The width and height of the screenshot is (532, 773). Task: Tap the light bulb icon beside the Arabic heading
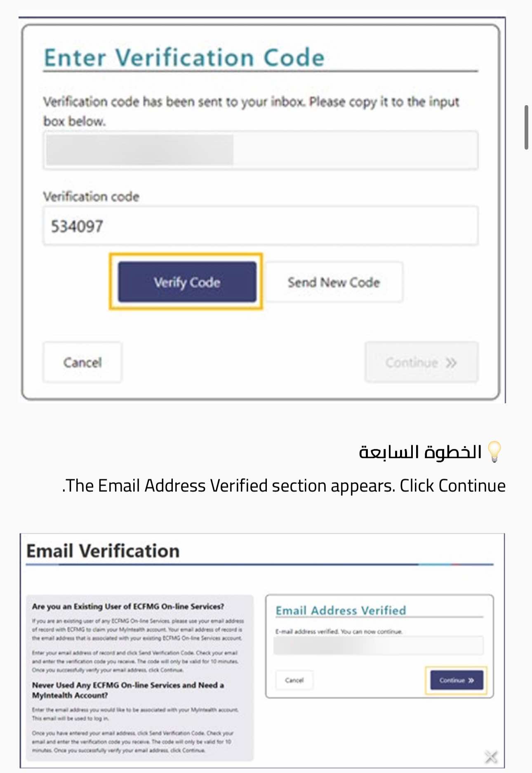tap(494, 452)
